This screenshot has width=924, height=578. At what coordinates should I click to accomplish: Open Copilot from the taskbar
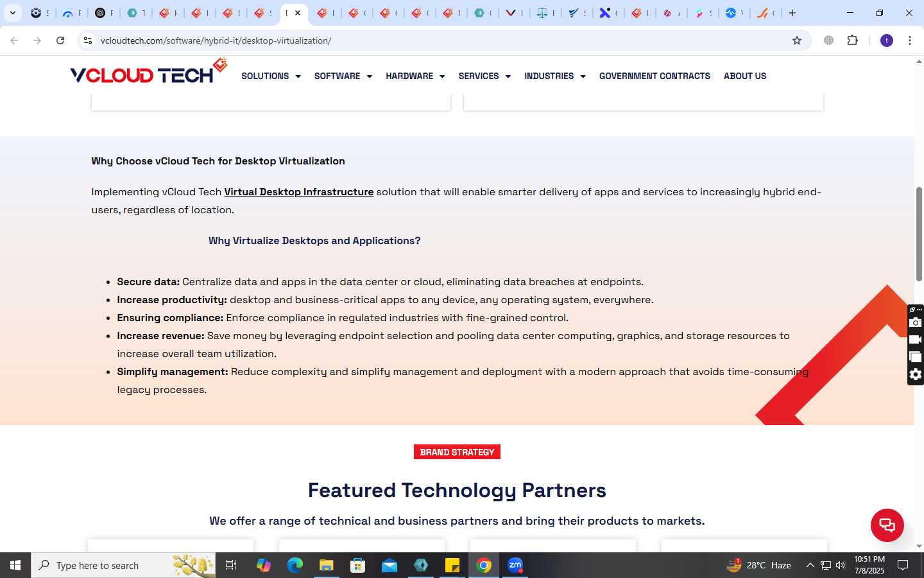263,565
